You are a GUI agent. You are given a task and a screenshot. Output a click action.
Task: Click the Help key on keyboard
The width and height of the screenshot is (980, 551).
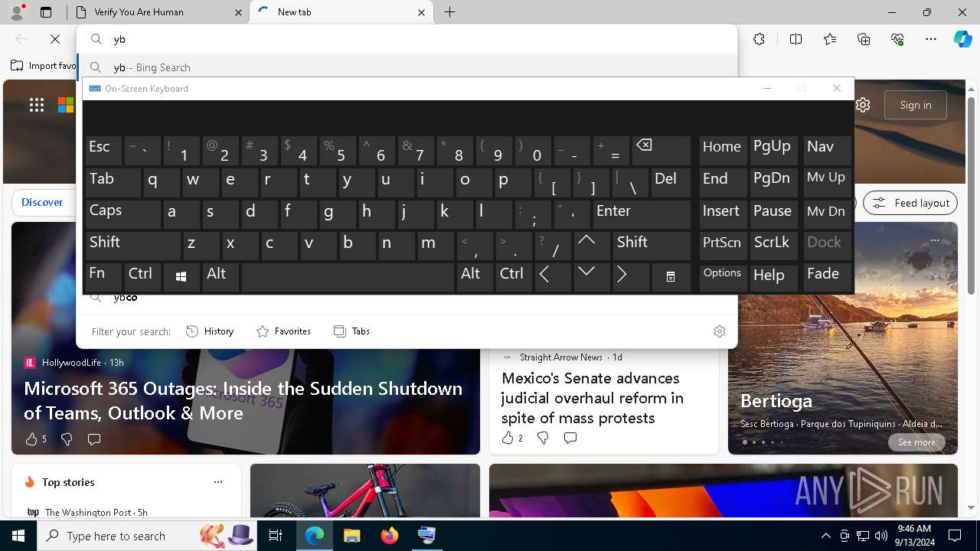773,277
